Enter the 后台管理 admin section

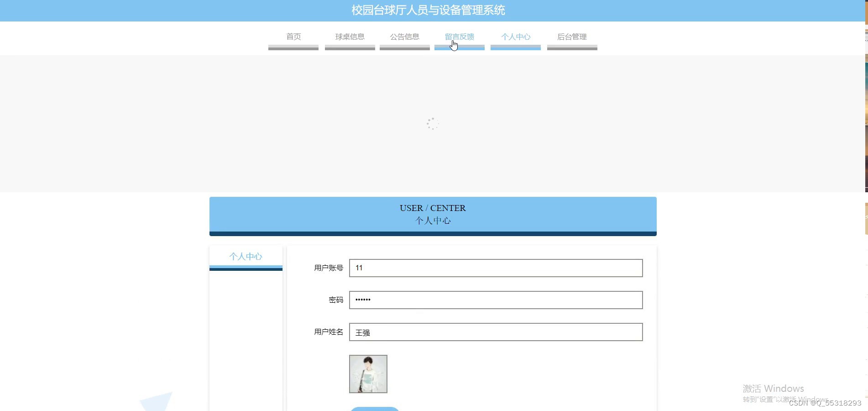(x=572, y=37)
